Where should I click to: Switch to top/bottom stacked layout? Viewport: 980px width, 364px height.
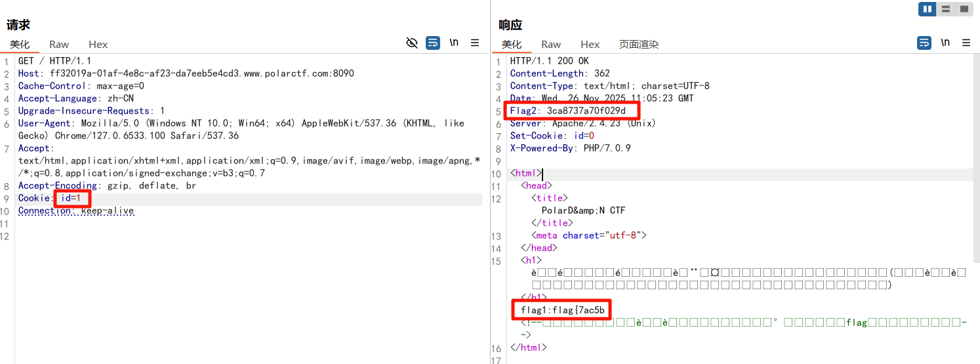click(x=945, y=9)
